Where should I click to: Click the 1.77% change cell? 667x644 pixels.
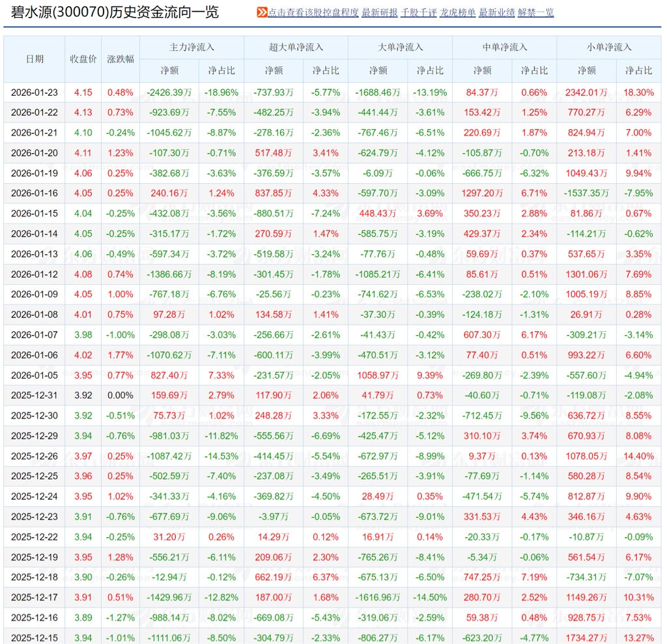tap(121, 355)
